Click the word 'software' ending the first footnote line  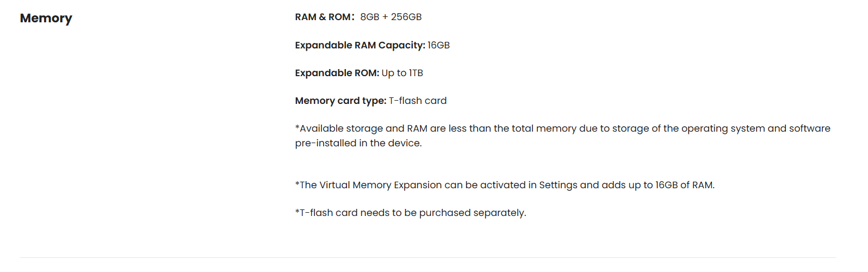point(809,128)
